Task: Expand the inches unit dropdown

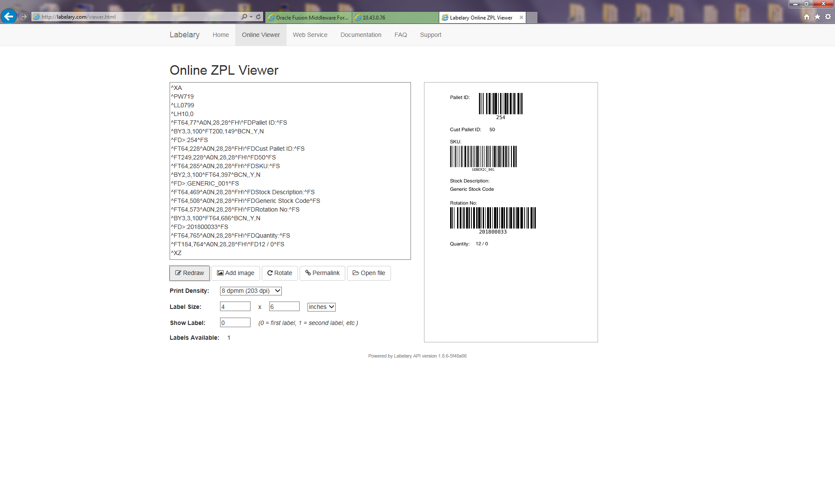Action: point(321,307)
